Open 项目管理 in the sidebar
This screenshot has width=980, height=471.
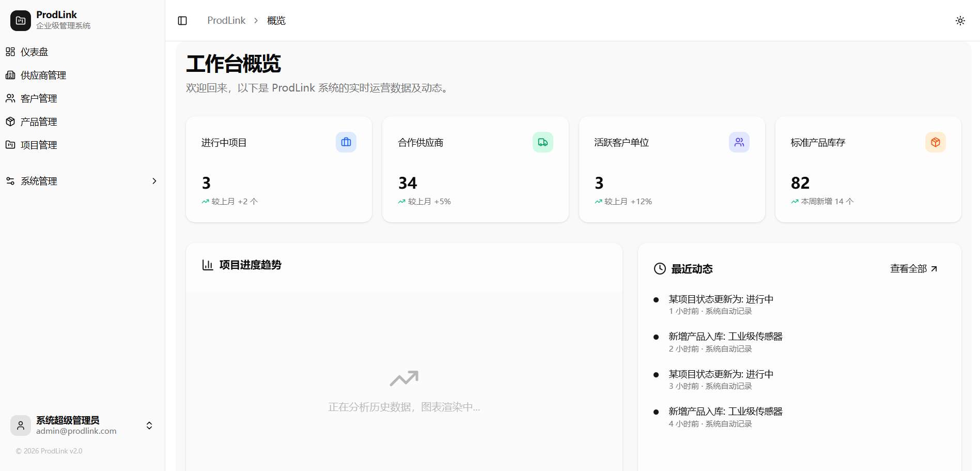click(x=83, y=145)
